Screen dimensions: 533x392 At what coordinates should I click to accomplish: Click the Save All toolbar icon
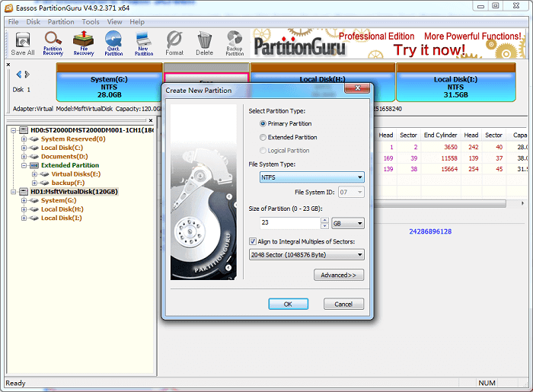[22, 44]
